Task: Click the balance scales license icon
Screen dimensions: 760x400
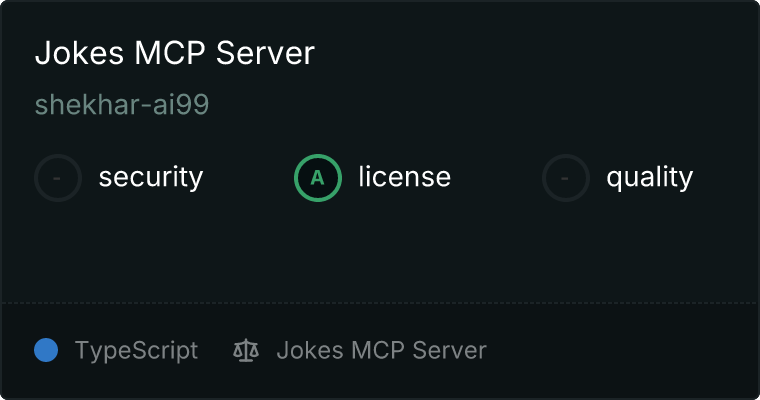Action: click(245, 350)
